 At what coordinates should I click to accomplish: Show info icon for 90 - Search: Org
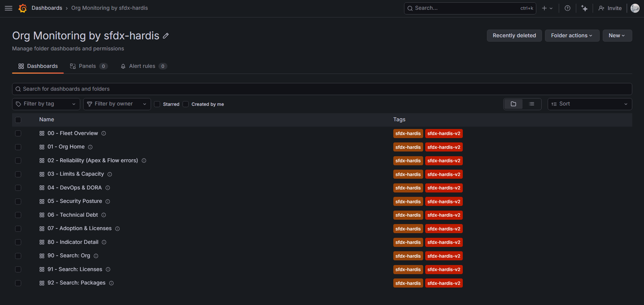point(96,256)
